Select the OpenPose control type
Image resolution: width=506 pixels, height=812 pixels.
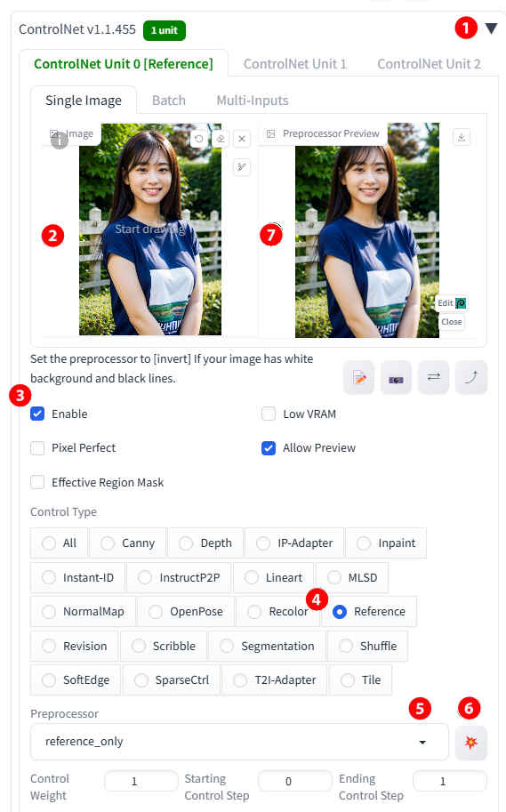pyautogui.click(x=186, y=612)
